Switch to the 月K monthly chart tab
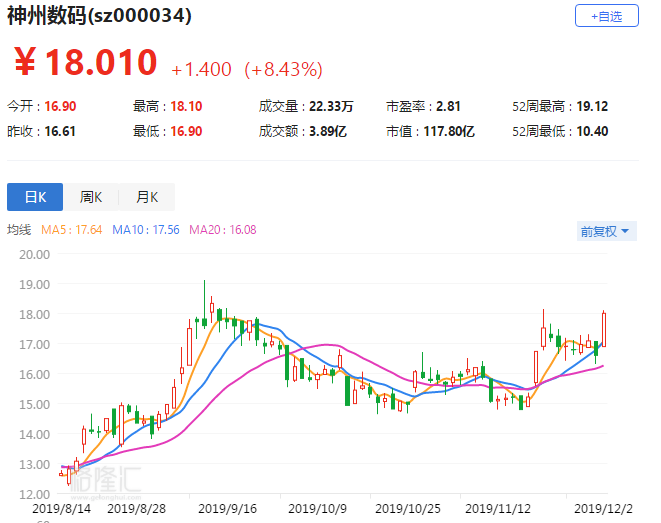 click(x=147, y=197)
